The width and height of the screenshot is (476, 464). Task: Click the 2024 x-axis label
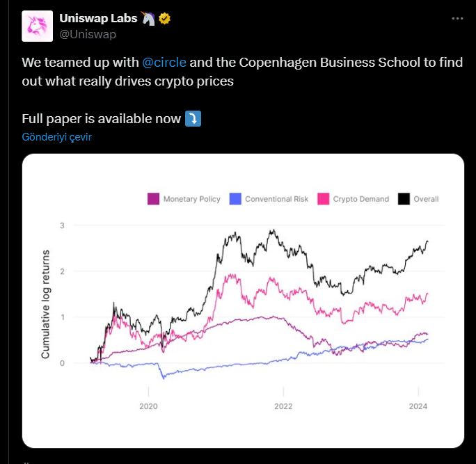click(x=418, y=406)
